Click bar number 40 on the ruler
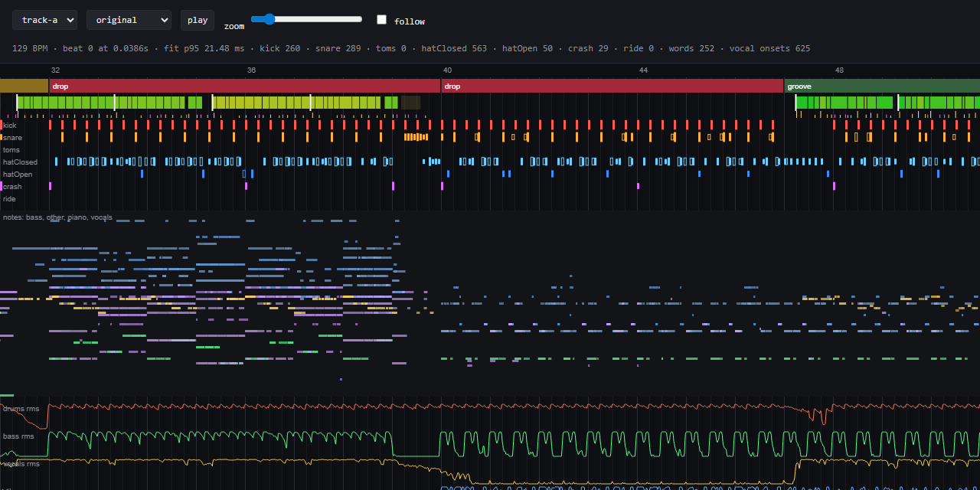The image size is (980, 490). (447, 70)
